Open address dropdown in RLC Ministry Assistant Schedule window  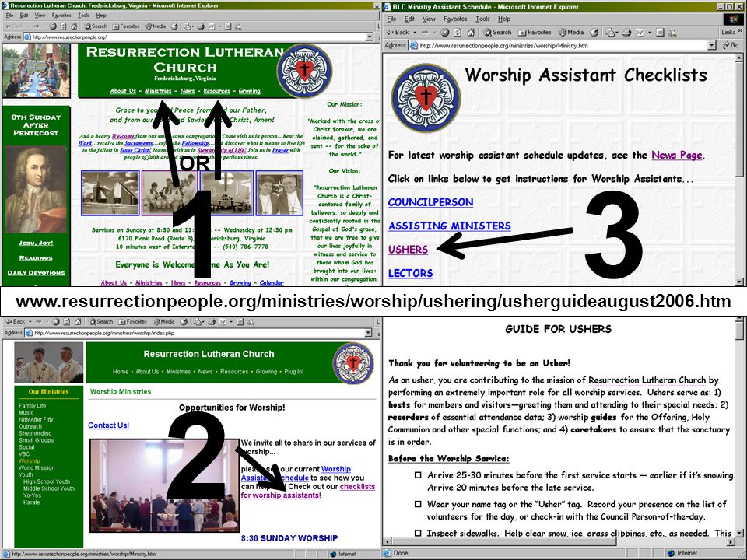(x=711, y=45)
